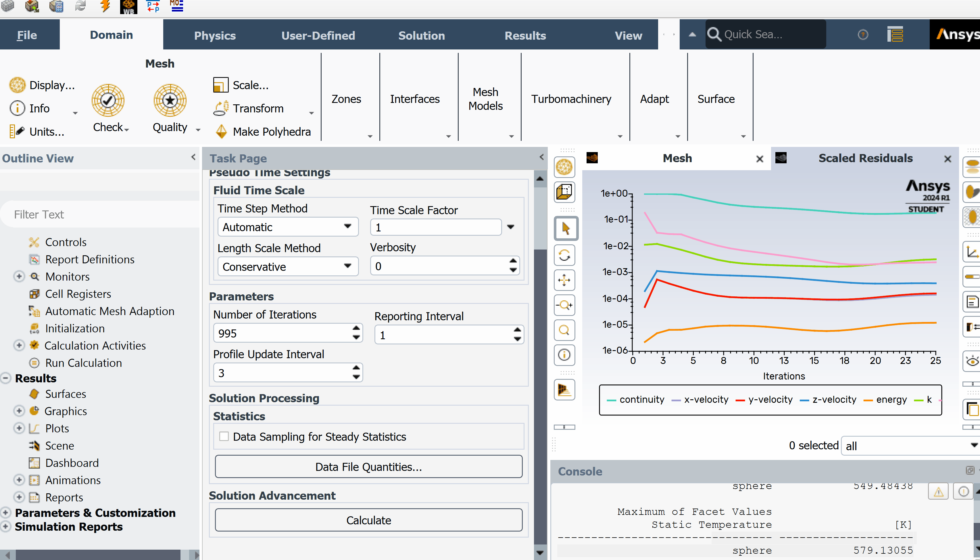Enable Data Sampling for Steady Statistics
The height and width of the screenshot is (560, 980).
224,436
